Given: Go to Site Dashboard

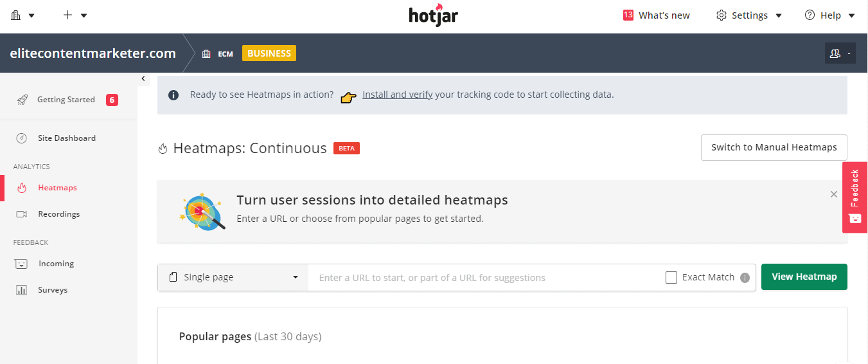Looking at the screenshot, I should [x=66, y=138].
